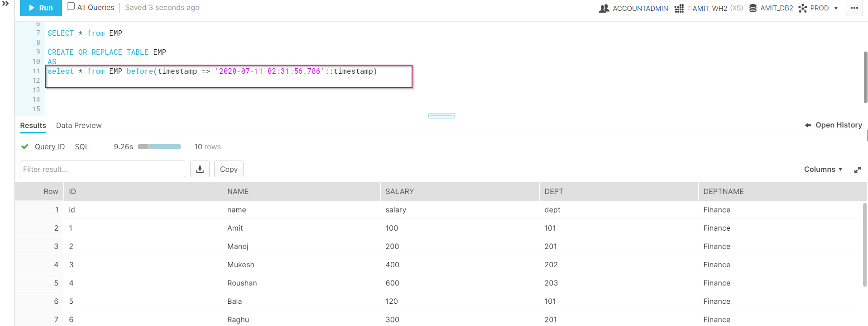Screen dimensions: 868x326
Task: Click the Open History arrow icon
Action: pyautogui.click(x=808, y=125)
